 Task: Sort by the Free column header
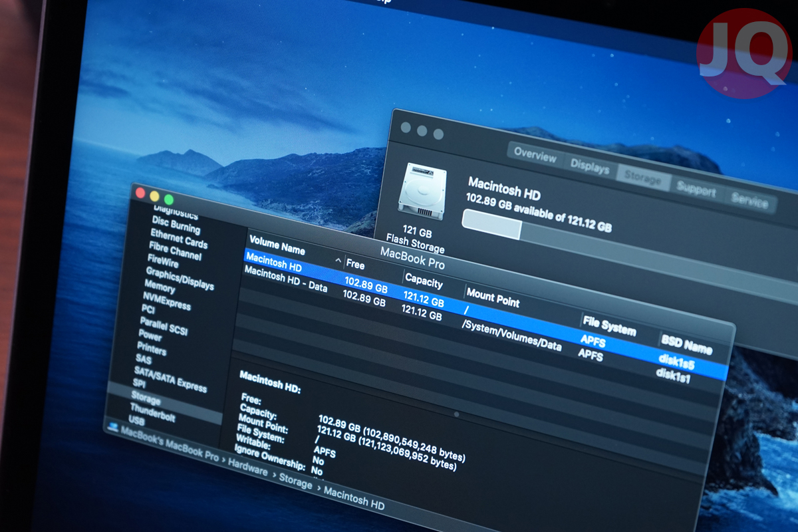pos(355,265)
